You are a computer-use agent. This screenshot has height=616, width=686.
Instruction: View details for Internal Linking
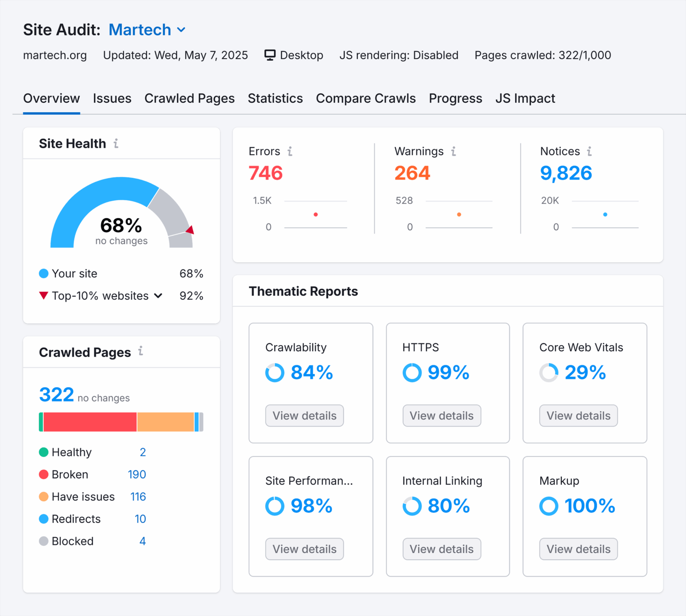coord(441,549)
